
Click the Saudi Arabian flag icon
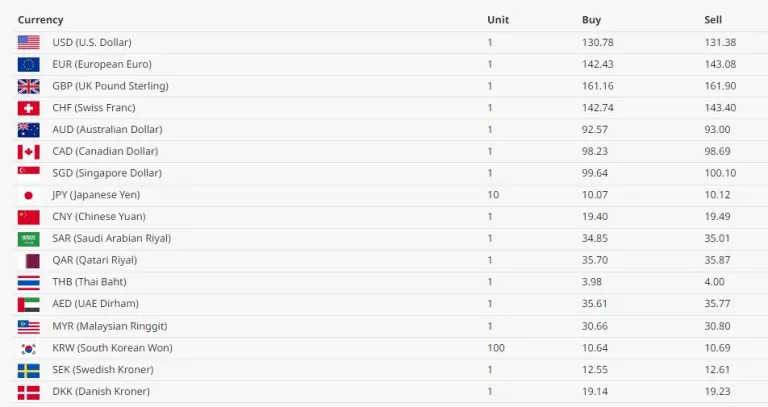click(x=28, y=239)
